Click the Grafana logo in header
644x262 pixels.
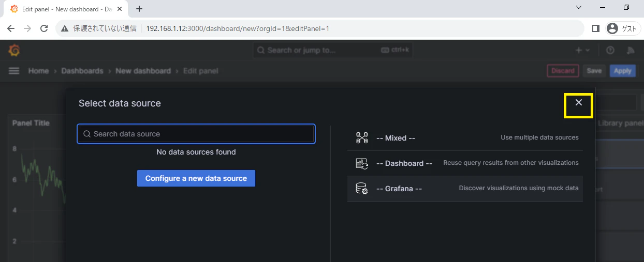click(14, 50)
